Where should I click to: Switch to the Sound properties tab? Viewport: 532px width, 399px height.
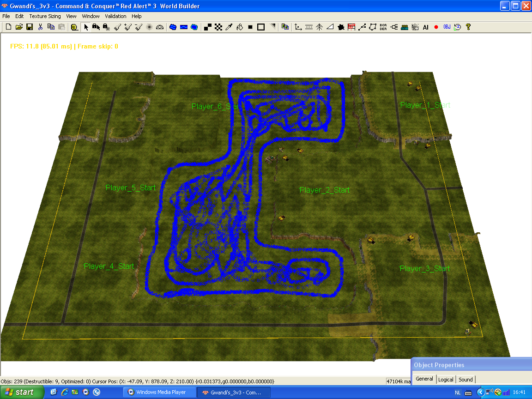(465, 380)
